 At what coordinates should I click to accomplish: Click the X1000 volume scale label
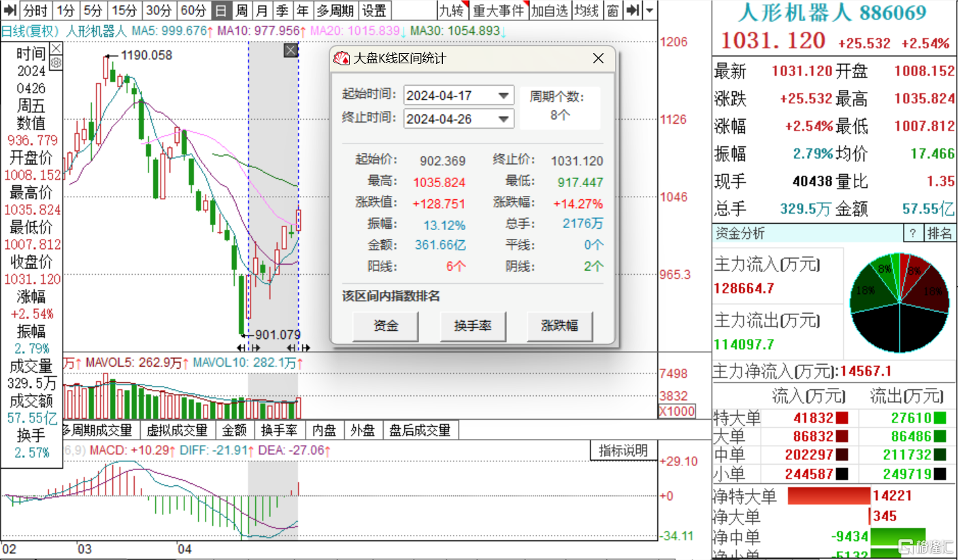coord(677,411)
